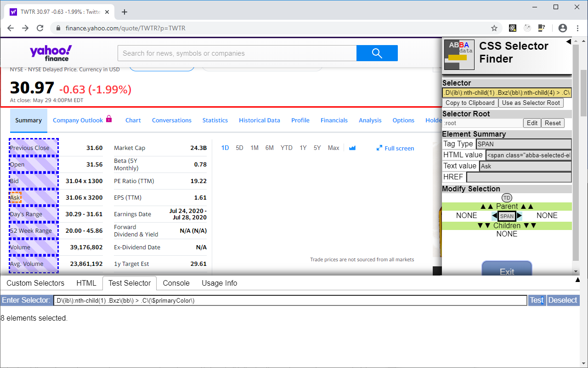Click the lock icon beside Company Outlook

click(109, 119)
